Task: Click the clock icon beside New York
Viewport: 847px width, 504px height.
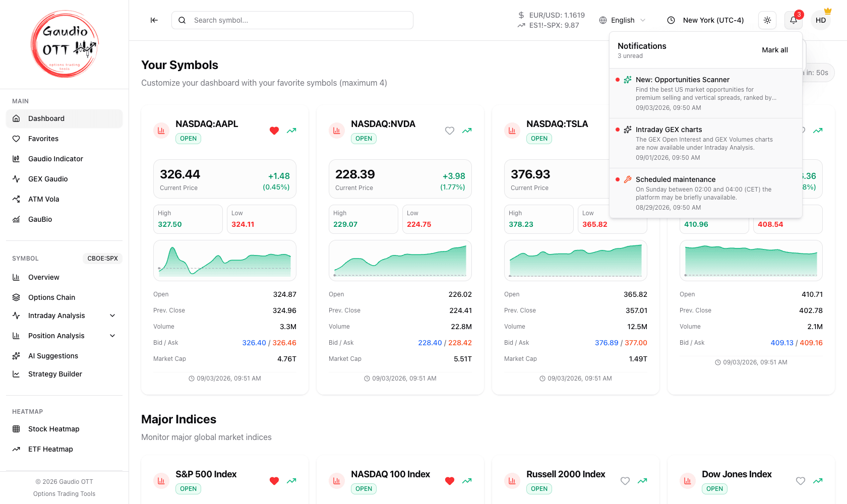Action: click(x=671, y=20)
